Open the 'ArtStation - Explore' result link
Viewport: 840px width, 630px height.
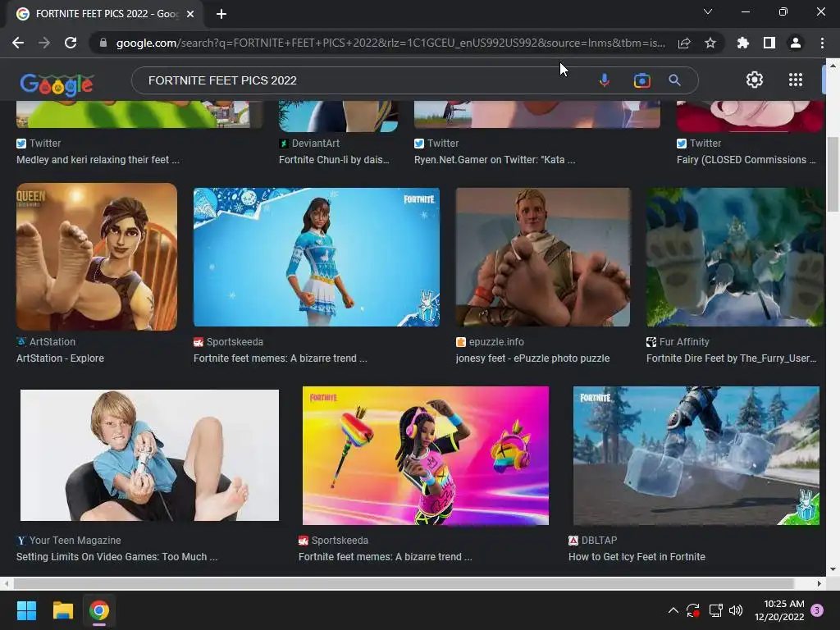(x=60, y=358)
